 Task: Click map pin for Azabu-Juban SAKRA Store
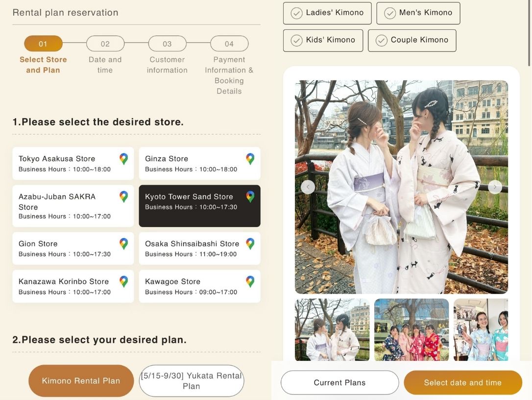tap(123, 197)
